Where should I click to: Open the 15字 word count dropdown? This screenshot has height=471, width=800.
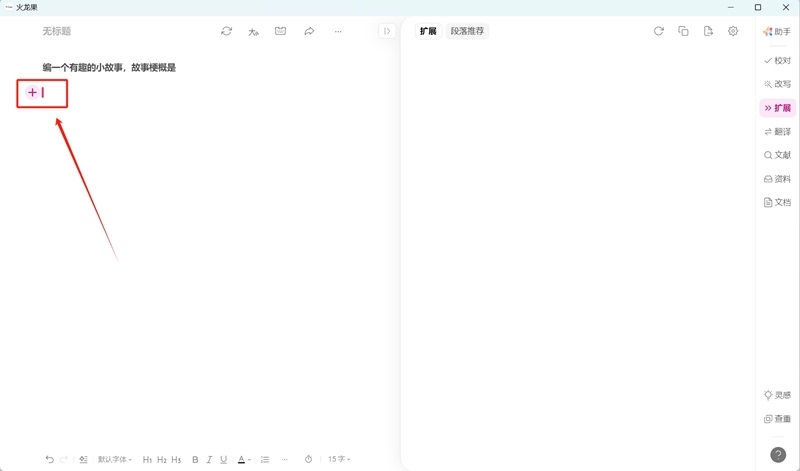339,459
